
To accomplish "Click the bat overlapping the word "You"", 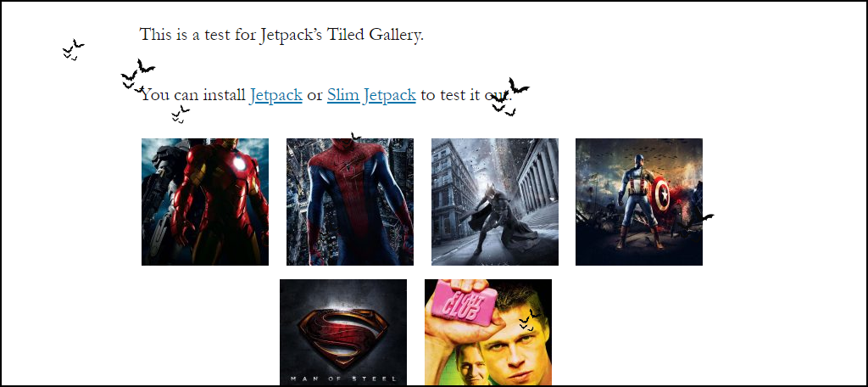I will coord(138,89).
